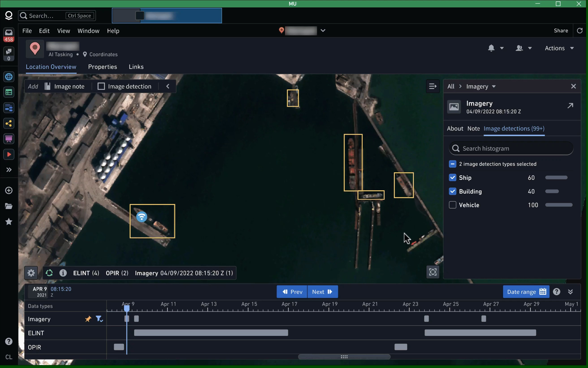Click the Imagery row filter icon
This screenshot has width=588, height=368.
click(x=99, y=319)
